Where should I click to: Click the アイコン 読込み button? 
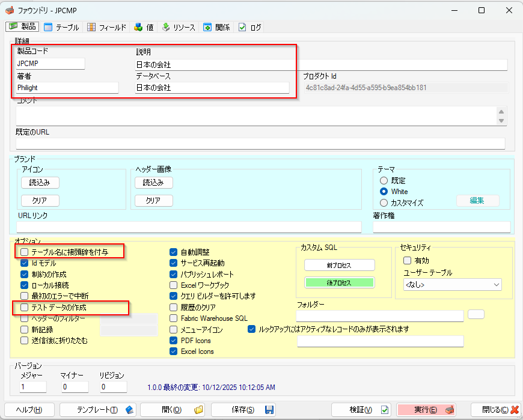[40, 183]
